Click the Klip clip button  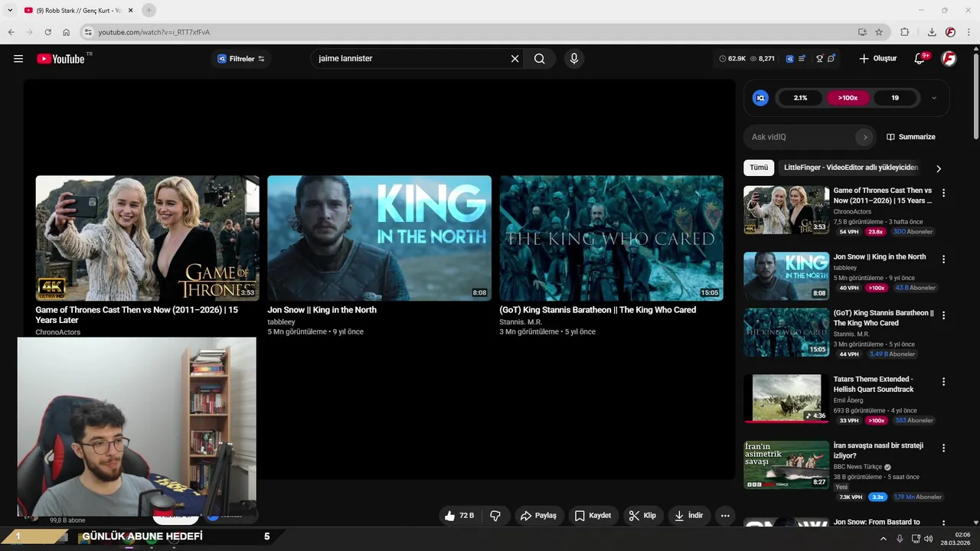click(642, 516)
